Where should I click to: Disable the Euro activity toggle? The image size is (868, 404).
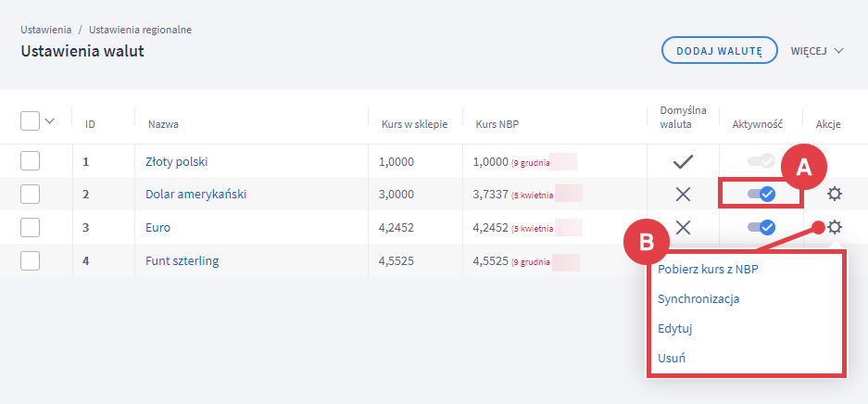(761, 227)
